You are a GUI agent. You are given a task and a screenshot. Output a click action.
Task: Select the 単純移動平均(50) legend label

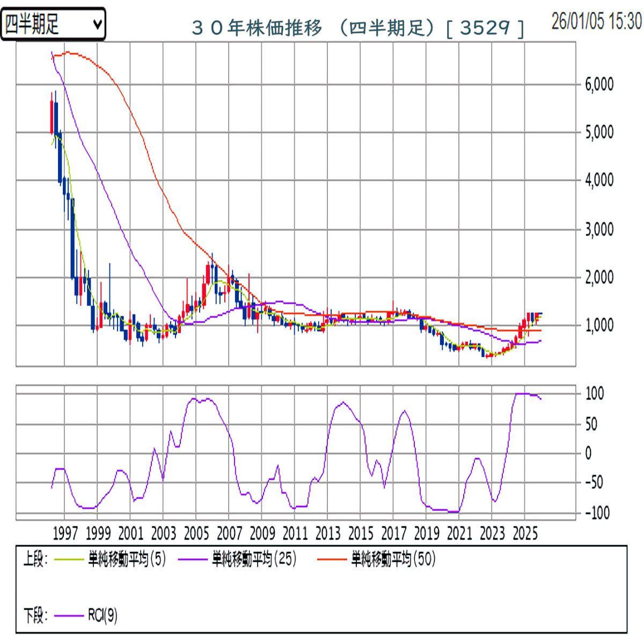393,560
